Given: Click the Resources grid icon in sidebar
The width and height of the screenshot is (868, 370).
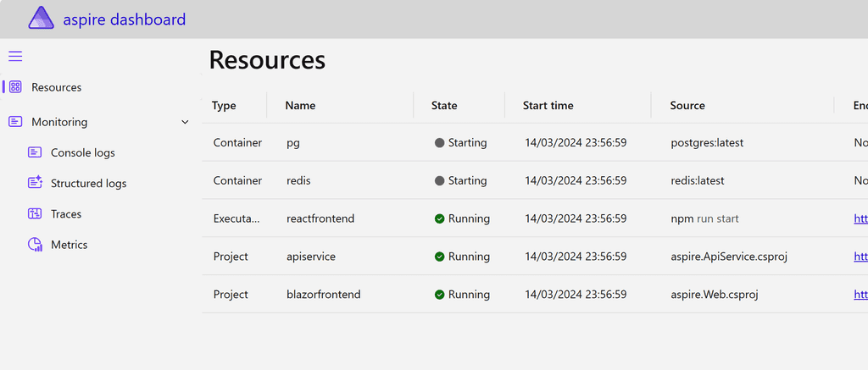Looking at the screenshot, I should pos(15,87).
